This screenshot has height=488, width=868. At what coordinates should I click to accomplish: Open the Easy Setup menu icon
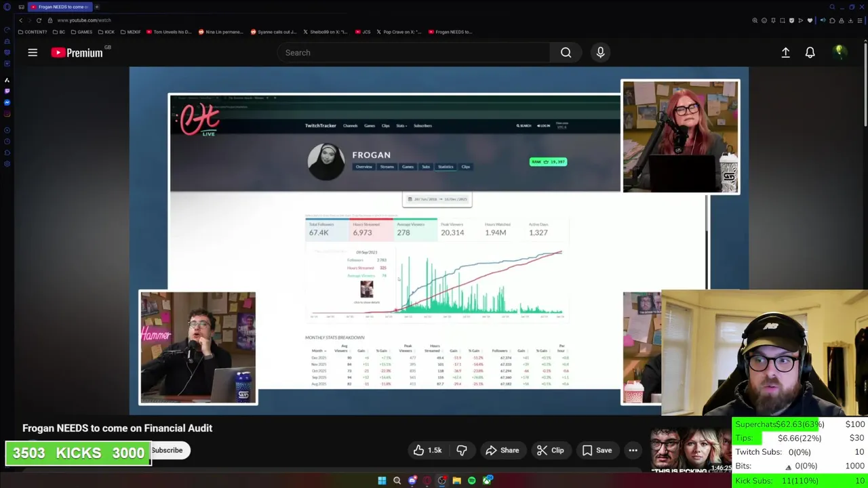coord(860,20)
